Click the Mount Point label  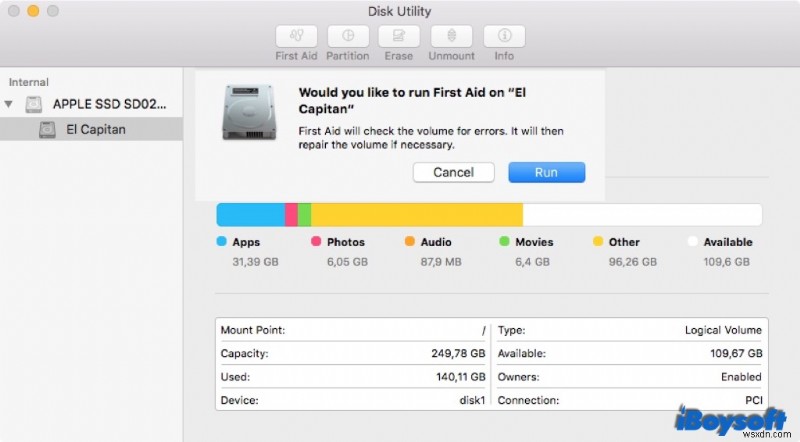pos(253,330)
